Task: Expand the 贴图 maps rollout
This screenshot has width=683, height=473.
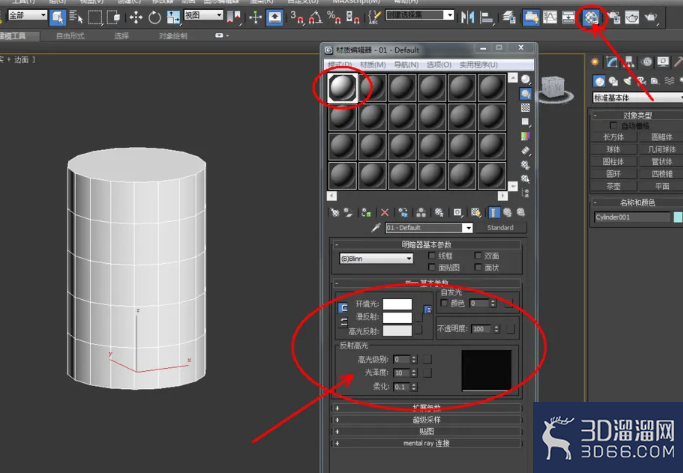Action: (x=426, y=432)
